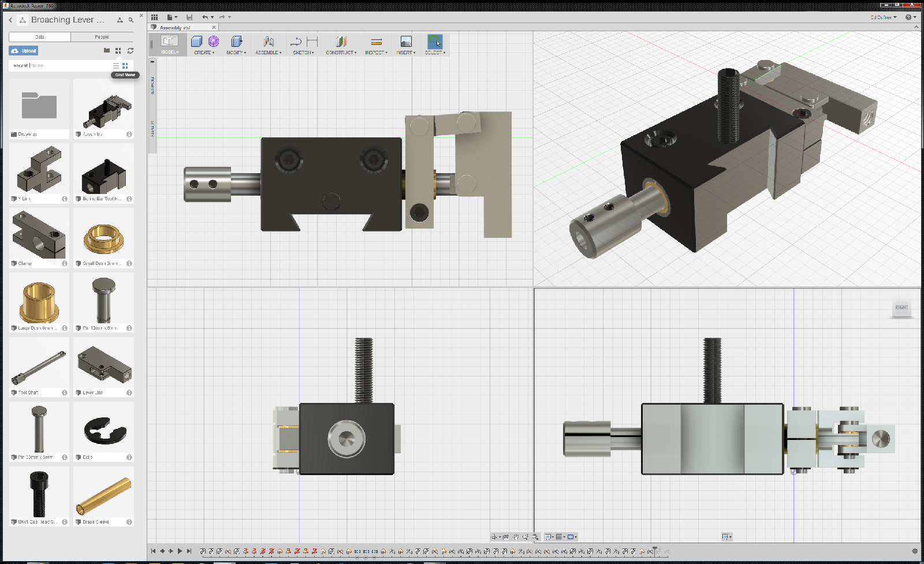
Task: Click the Inspect measure ruler icon
Action: point(376,42)
